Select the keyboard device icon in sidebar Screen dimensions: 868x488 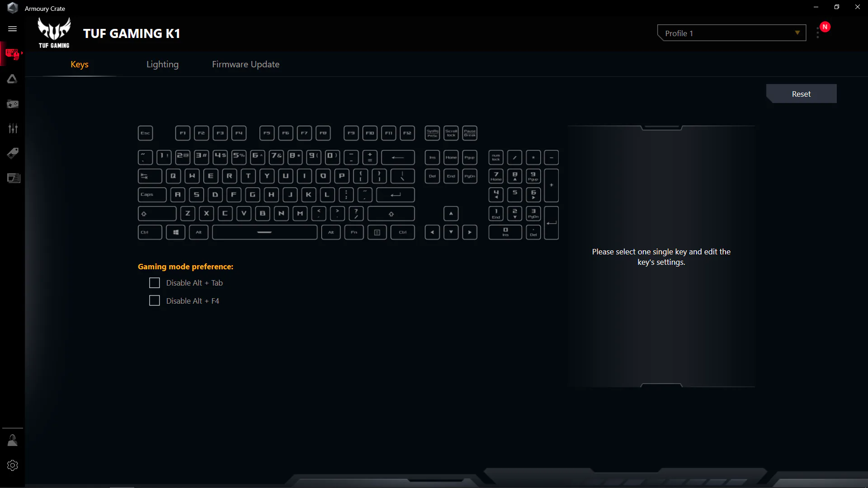[x=13, y=54]
